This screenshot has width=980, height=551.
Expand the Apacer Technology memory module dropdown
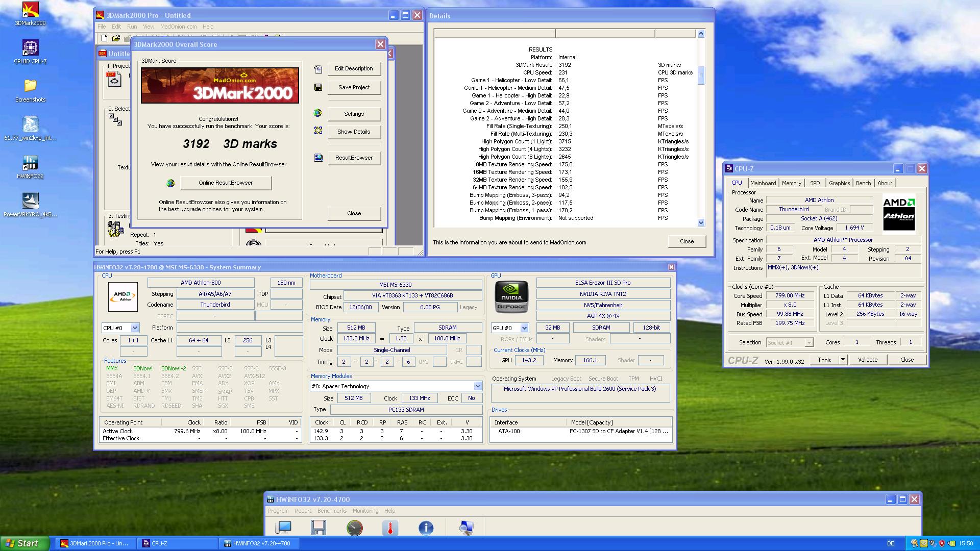[x=478, y=386]
